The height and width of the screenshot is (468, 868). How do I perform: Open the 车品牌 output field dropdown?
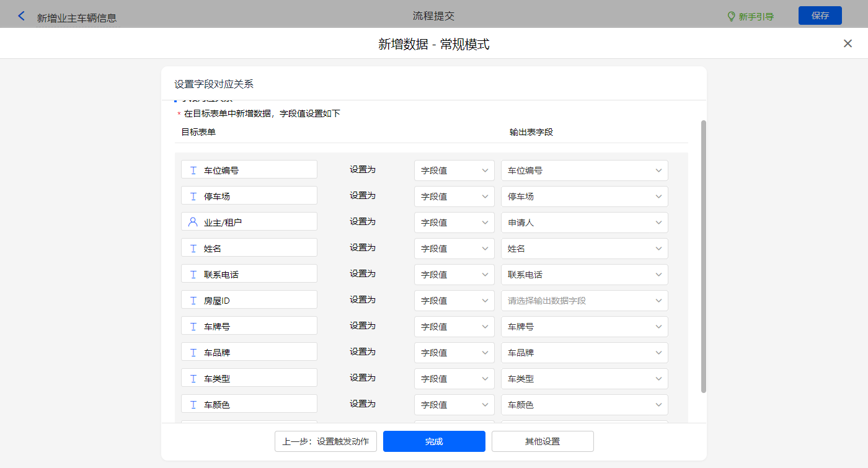point(584,353)
